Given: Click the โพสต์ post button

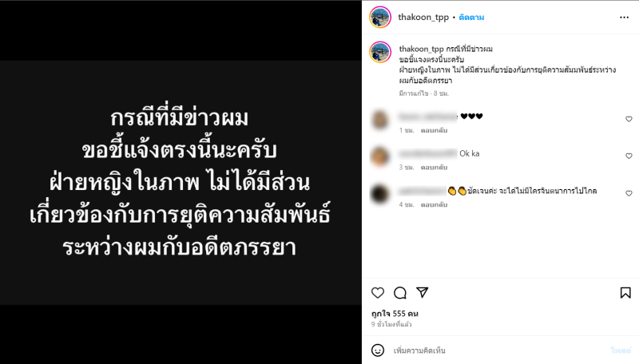Looking at the screenshot, I should [621, 350].
